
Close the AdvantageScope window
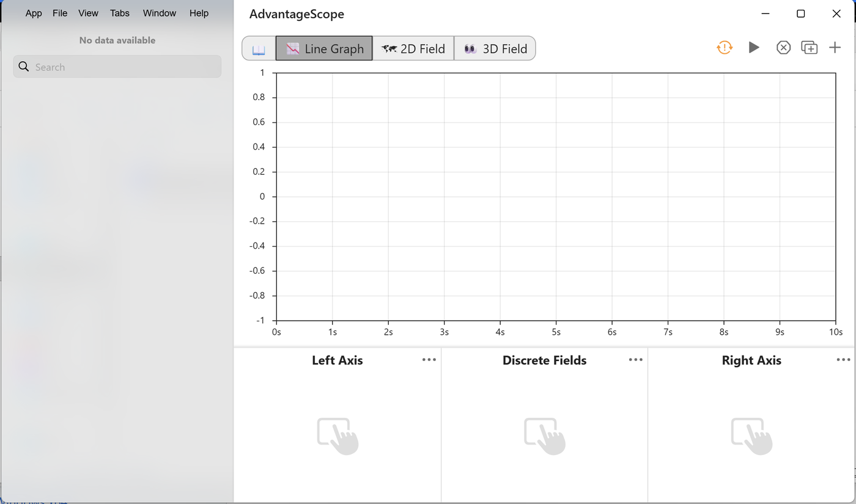836,13
